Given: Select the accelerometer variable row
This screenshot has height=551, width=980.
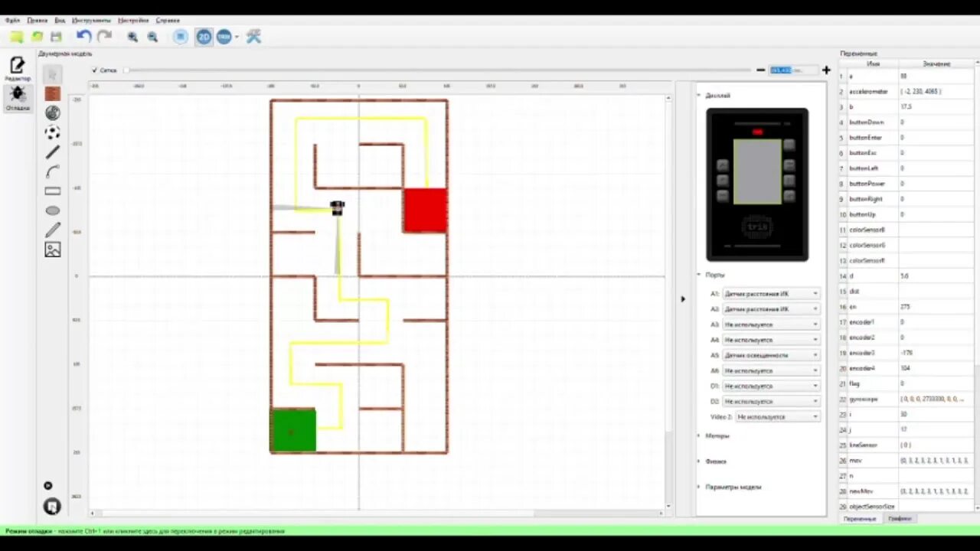Looking at the screenshot, I should 907,92.
